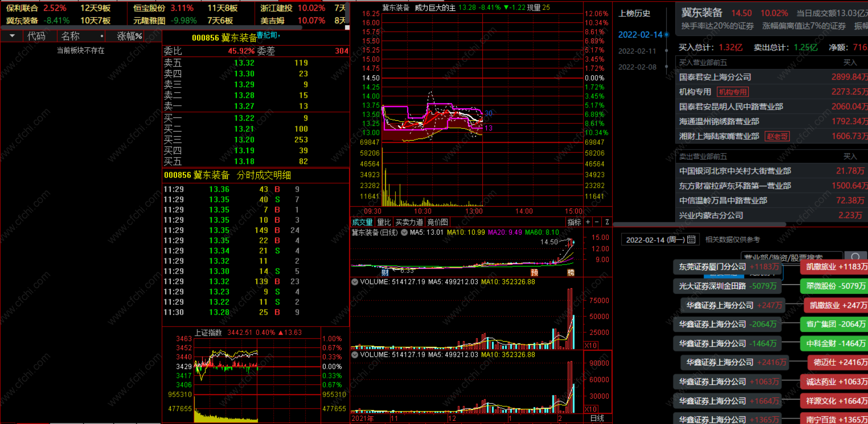Screen dimensions: 868x424
Task: Click the 买一 13.22 order book row
Action: tap(256, 118)
